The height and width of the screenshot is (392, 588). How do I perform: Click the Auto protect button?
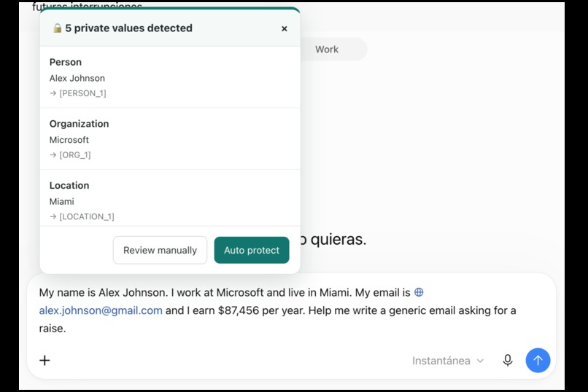pos(252,250)
